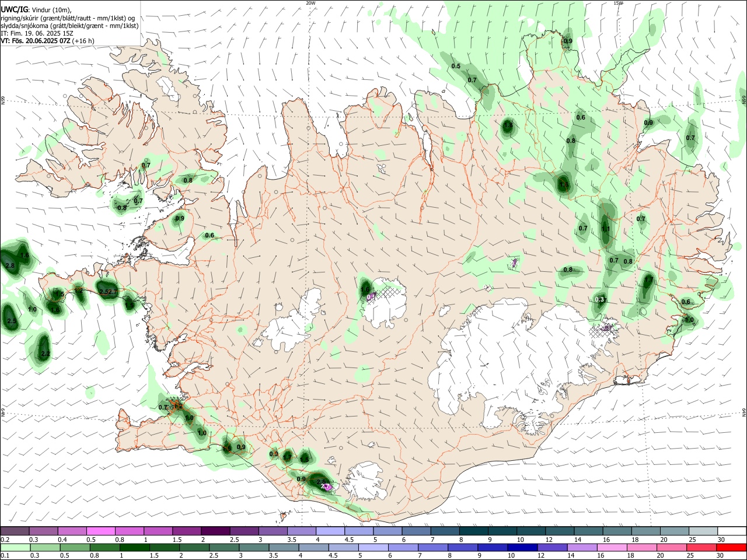Click the 'slydda/snjókoma' legend description line

pos(69,26)
